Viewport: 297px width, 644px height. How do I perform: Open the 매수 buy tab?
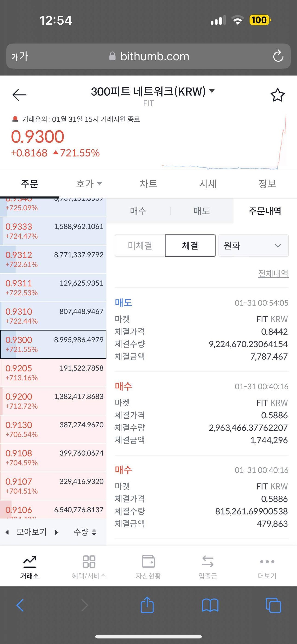pyautogui.click(x=138, y=211)
